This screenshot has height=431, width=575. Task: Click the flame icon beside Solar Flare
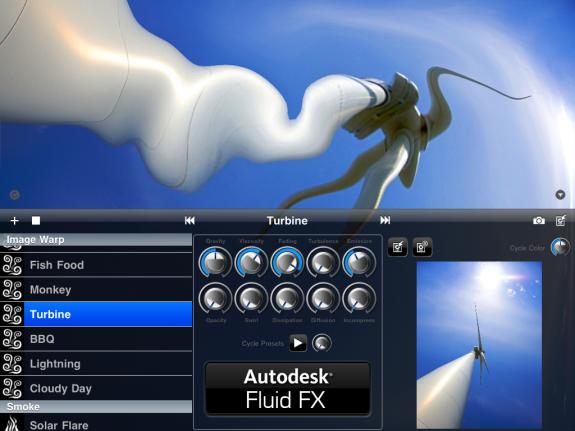pos(12,423)
